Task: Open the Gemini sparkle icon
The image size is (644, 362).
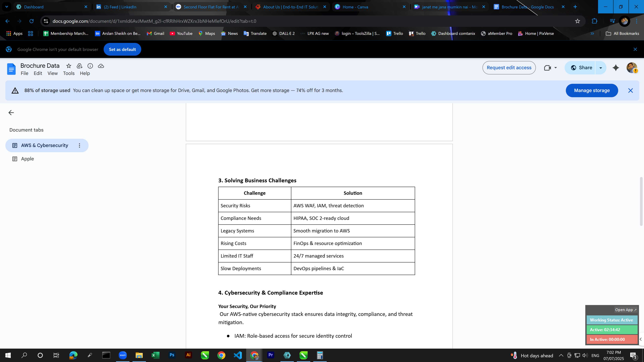Action: (x=616, y=68)
